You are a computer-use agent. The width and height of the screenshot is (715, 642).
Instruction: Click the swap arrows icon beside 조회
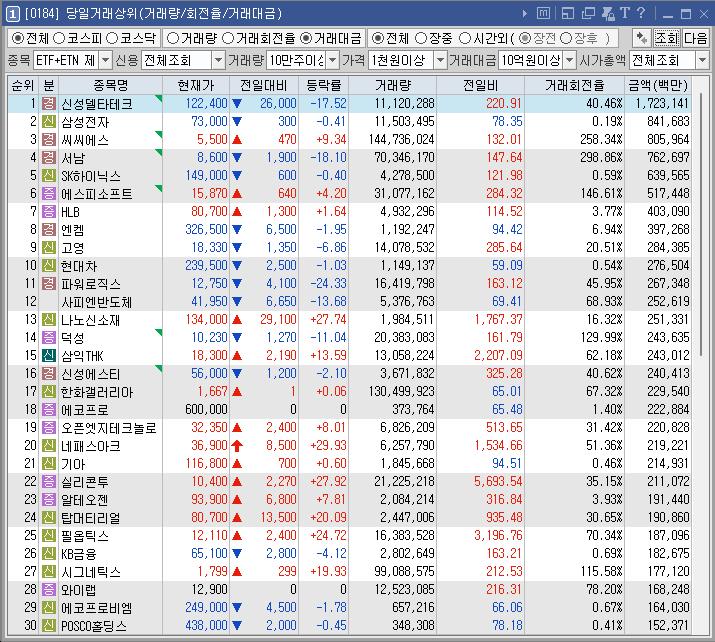click(642, 38)
